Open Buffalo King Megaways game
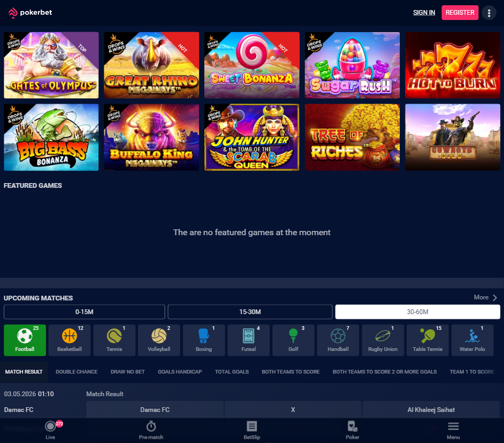 coord(151,137)
